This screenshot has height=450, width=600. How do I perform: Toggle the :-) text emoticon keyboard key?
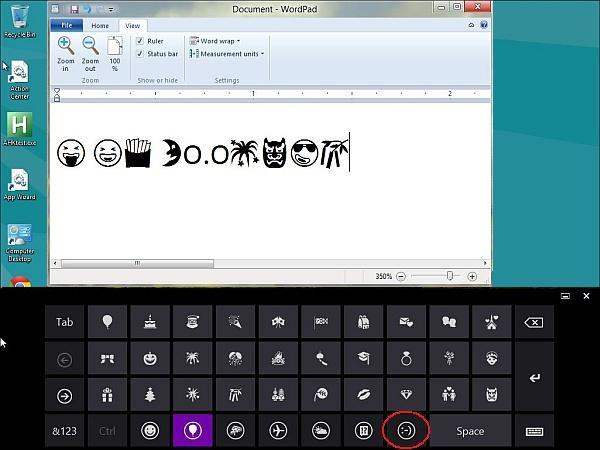406,431
